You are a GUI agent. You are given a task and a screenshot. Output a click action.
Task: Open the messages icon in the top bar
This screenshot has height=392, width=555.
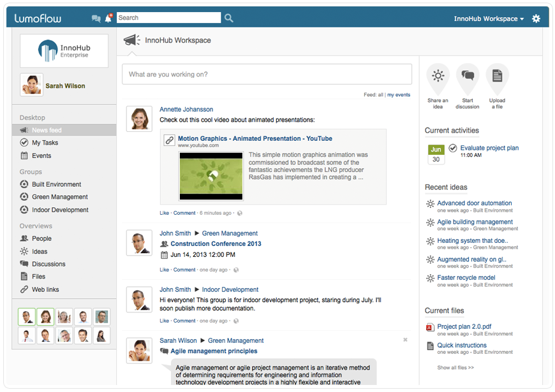tap(97, 18)
